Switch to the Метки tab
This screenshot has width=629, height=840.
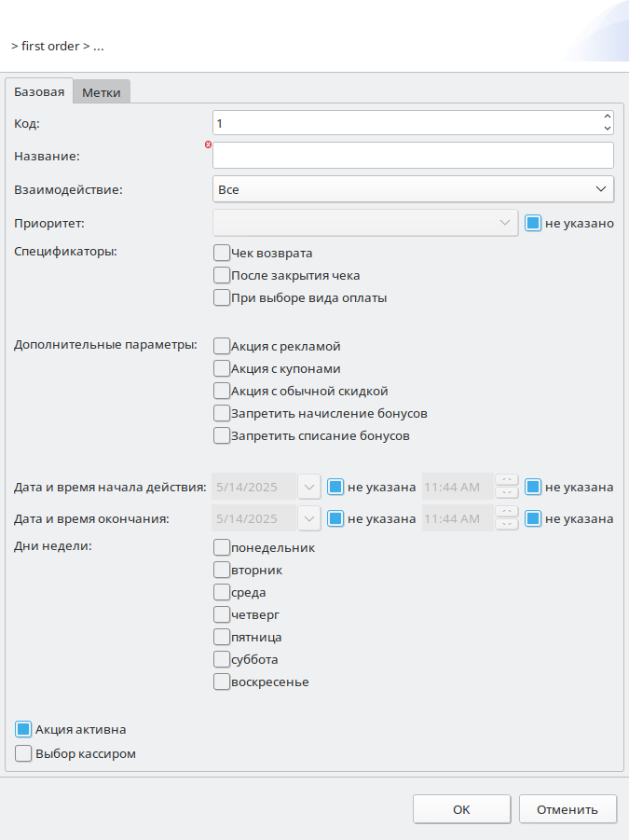click(102, 92)
